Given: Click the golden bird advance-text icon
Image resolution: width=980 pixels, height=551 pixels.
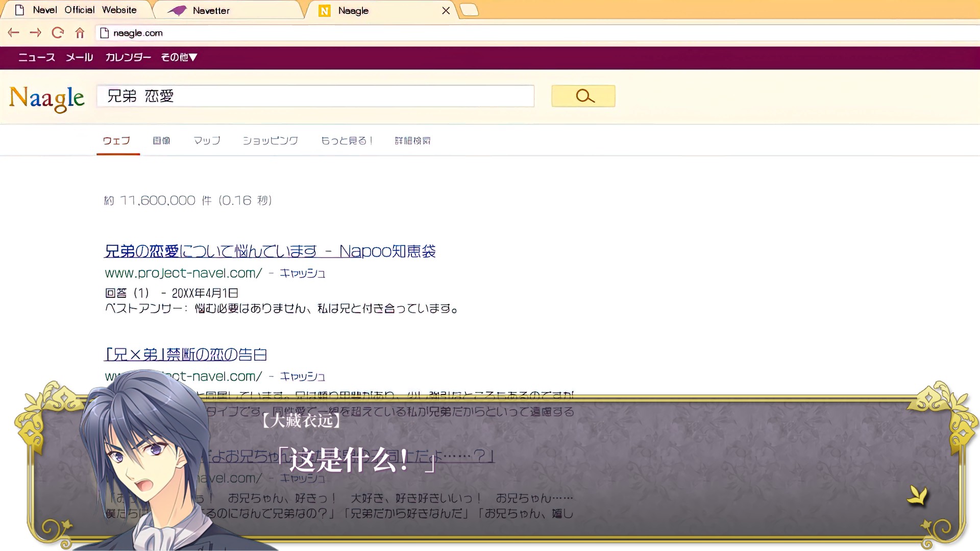Looking at the screenshot, I should coord(917,495).
